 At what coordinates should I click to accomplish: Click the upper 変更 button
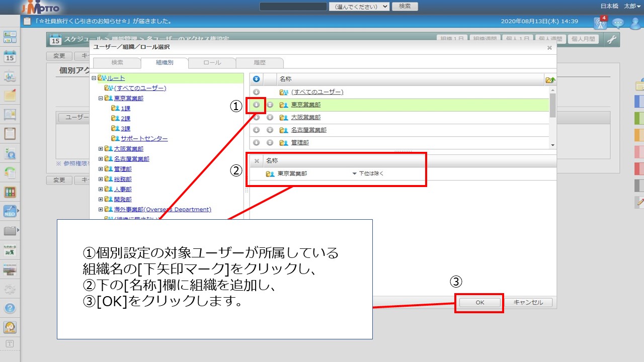click(59, 56)
